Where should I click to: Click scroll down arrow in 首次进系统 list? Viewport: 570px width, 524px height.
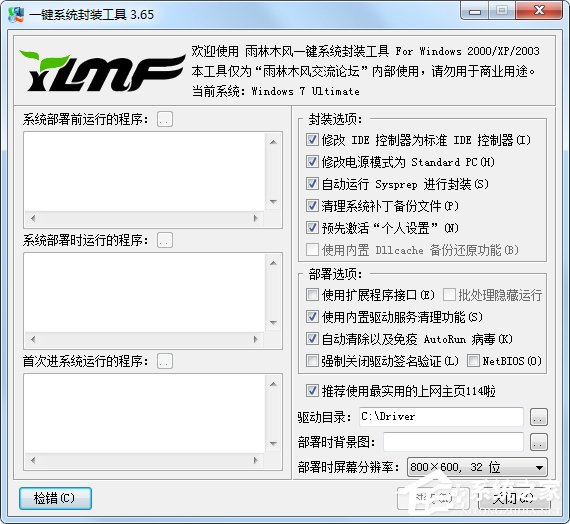[x=273, y=444]
